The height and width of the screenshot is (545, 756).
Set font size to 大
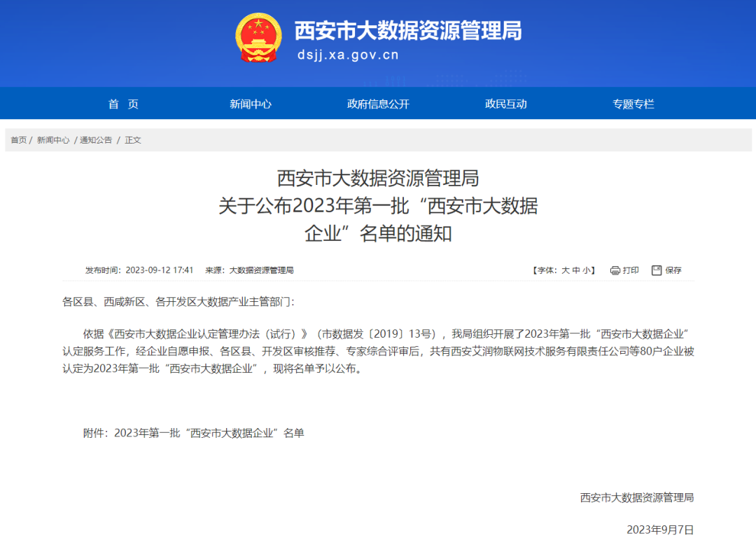pos(566,270)
